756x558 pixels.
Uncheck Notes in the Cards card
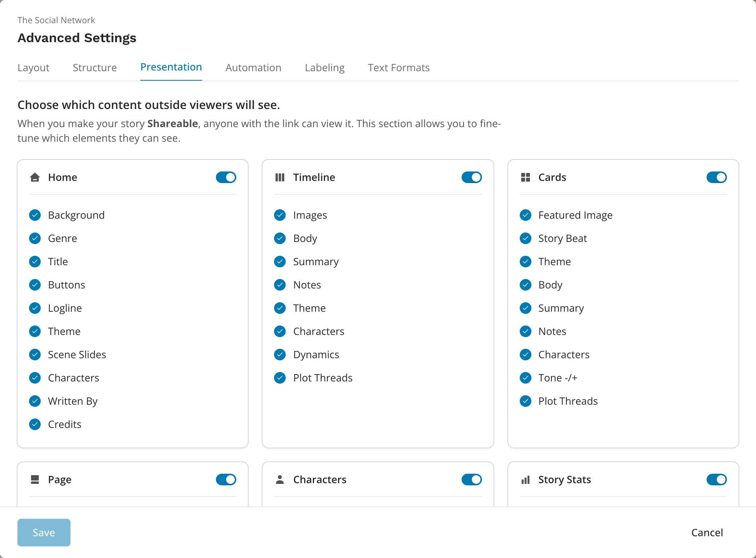(x=526, y=331)
